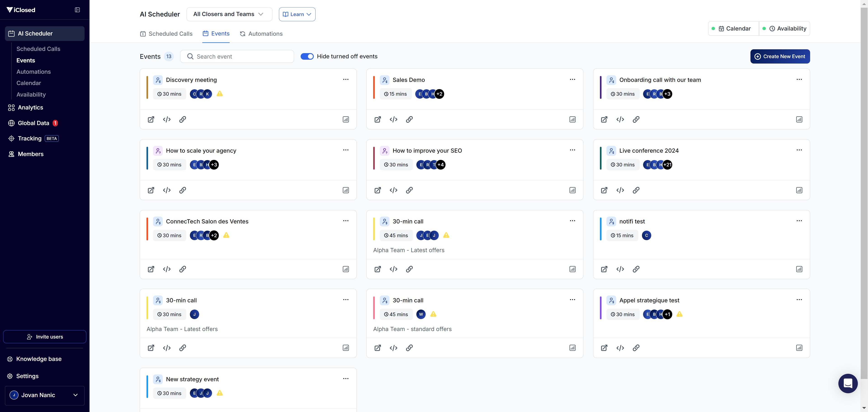
Task: Copy the link of the Sales Demo event
Action: tap(409, 119)
